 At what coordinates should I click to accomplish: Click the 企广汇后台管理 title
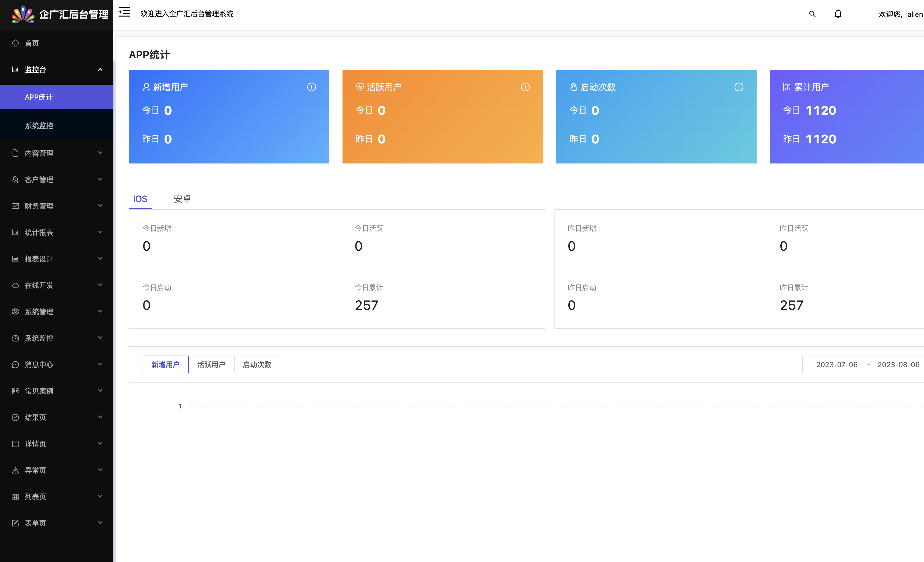pos(74,14)
